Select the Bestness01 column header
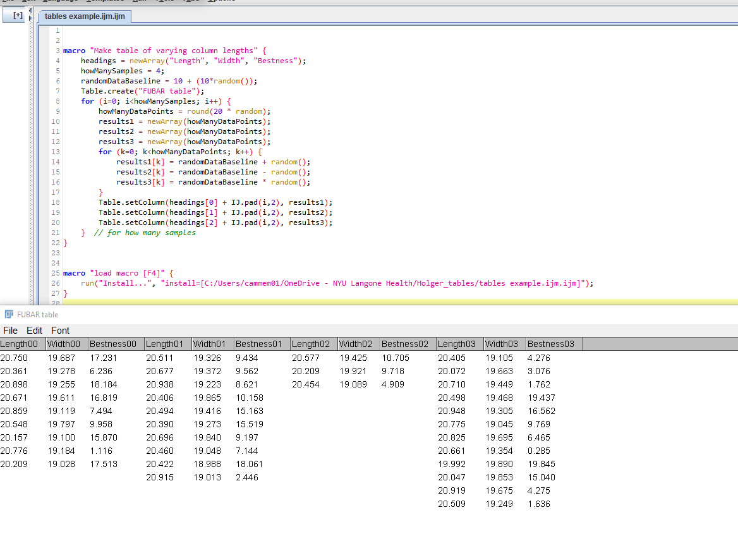Image resolution: width=738 pixels, height=560 pixels. [259, 344]
